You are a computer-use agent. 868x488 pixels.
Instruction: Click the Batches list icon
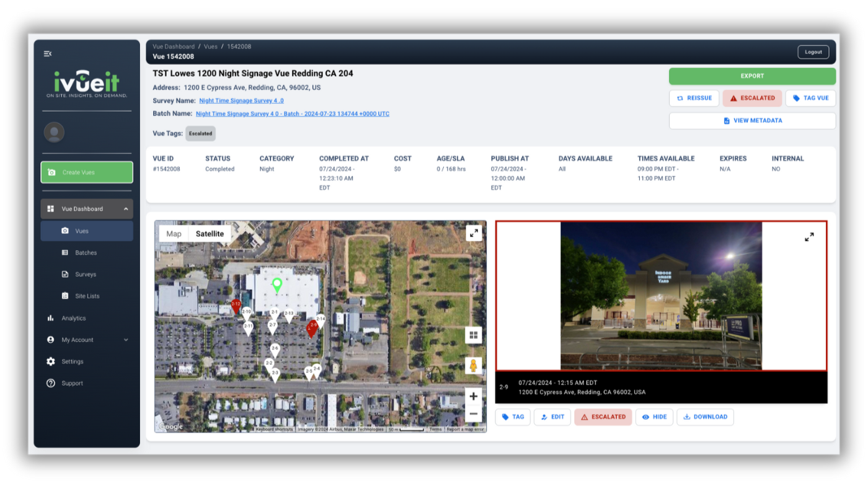coord(65,252)
